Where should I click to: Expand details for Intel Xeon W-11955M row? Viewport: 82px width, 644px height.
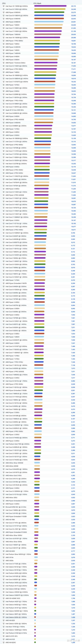4,6
